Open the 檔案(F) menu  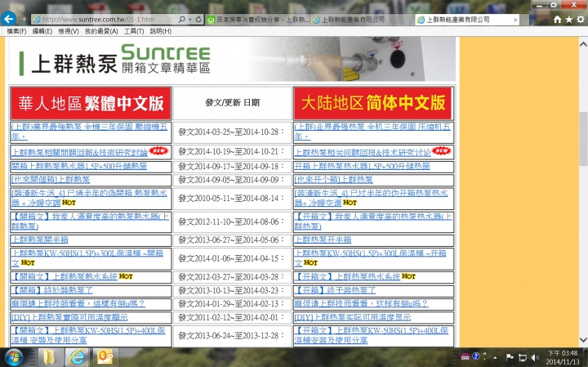(x=16, y=31)
